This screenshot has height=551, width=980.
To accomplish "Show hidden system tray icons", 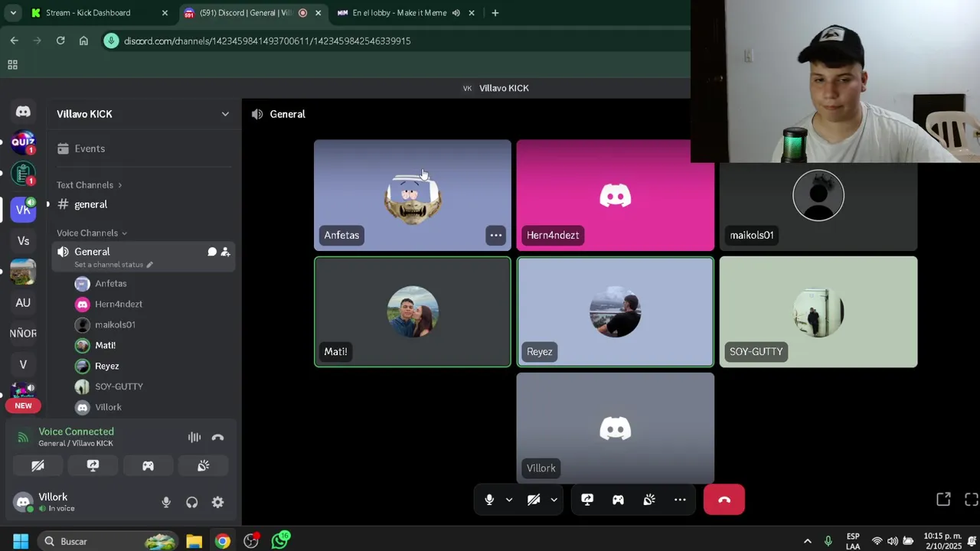I will tap(807, 541).
